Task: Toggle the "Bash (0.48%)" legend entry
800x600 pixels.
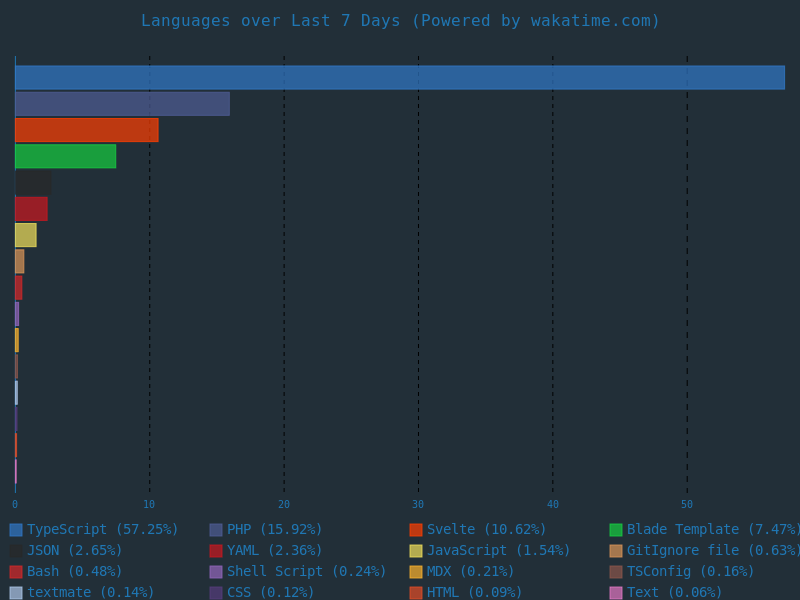Action: click(x=74, y=572)
